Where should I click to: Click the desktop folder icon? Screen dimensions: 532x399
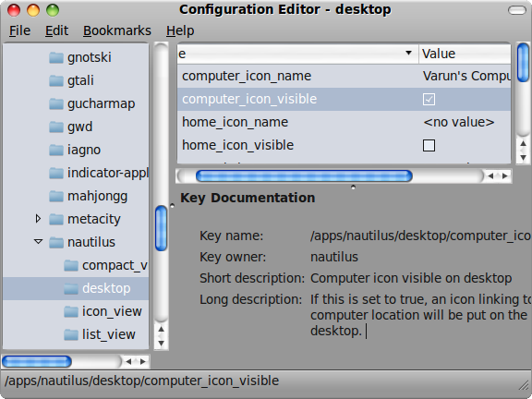(x=71, y=288)
